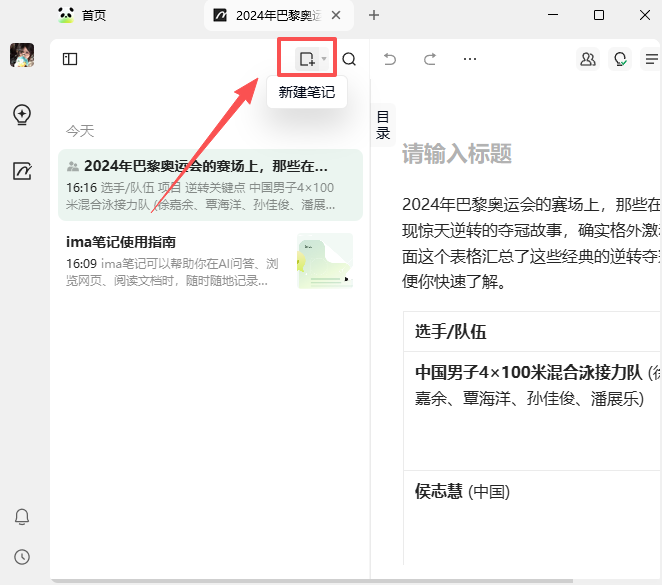Toggle the note list sidebar panel icon
The image size is (662, 585).
(70, 59)
